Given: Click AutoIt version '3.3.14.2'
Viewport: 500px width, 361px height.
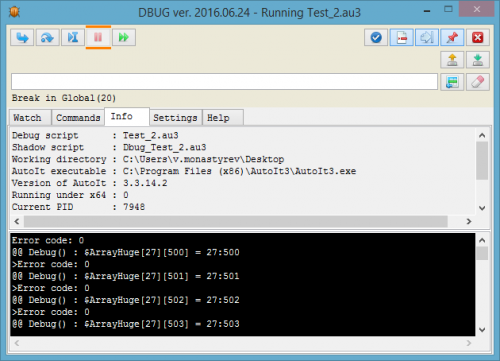Looking at the screenshot, I should pos(145,183).
